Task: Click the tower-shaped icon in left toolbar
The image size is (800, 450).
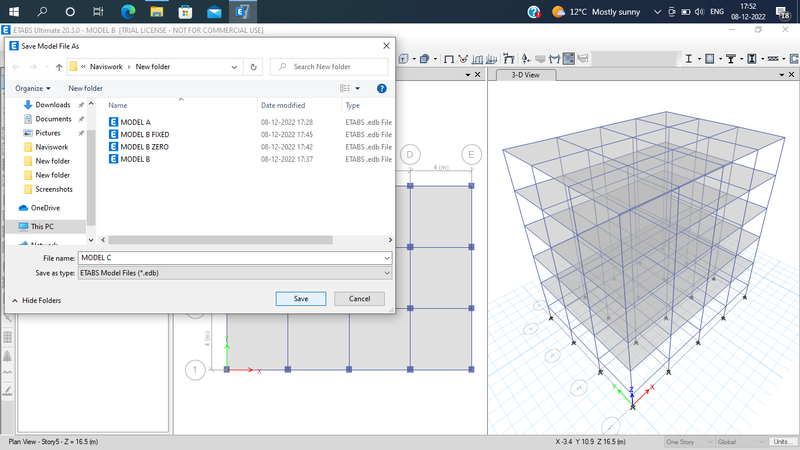Action: click(8, 356)
